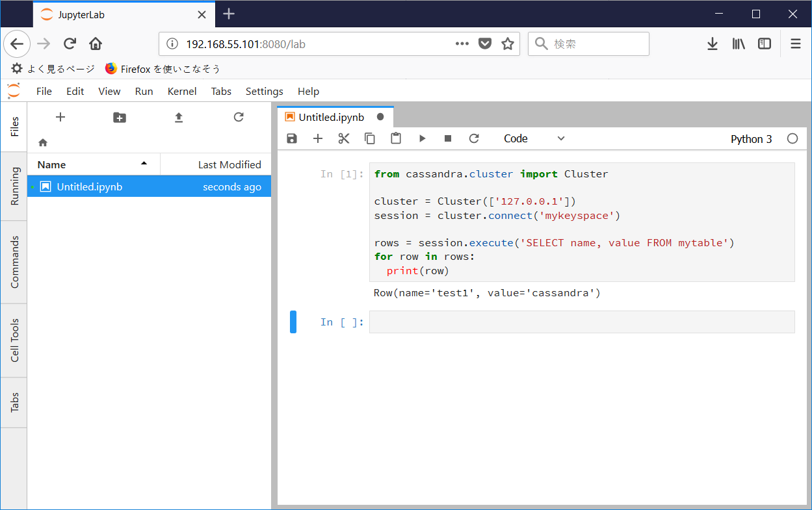This screenshot has width=812, height=510.
Task: Paste cells from clipboard
Action: (x=396, y=138)
